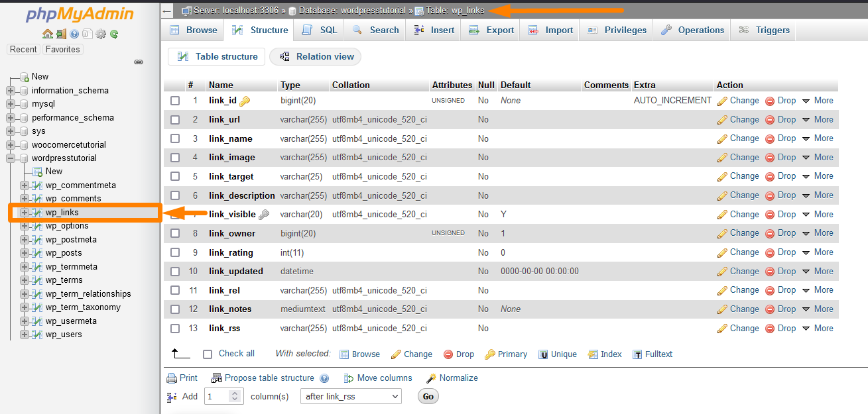Image resolution: width=868 pixels, height=414 pixels.
Task: Click the Home house icon under logo
Action: pyautogui.click(x=47, y=34)
